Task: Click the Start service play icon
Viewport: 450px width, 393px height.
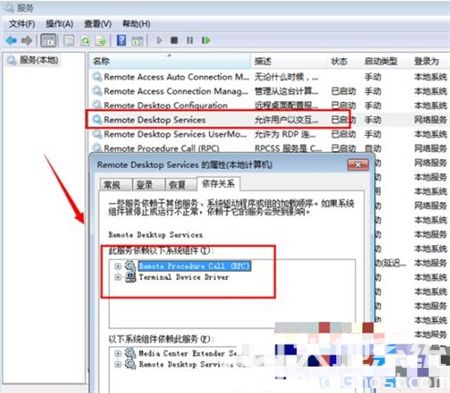Action: [x=159, y=40]
